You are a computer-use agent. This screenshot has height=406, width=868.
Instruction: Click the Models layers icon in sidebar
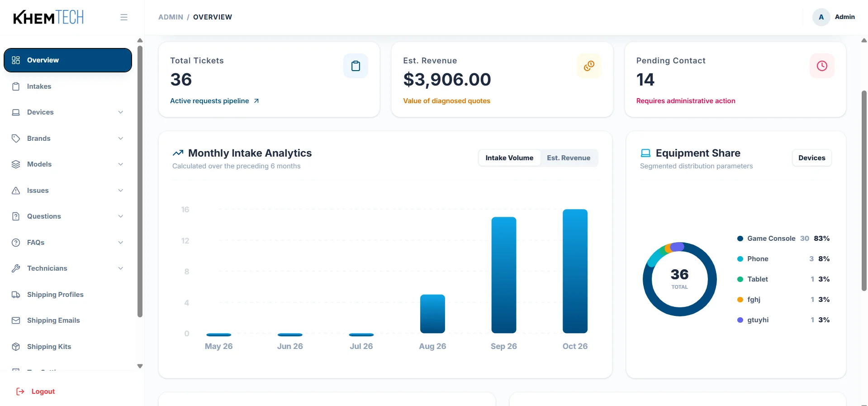[16, 164]
